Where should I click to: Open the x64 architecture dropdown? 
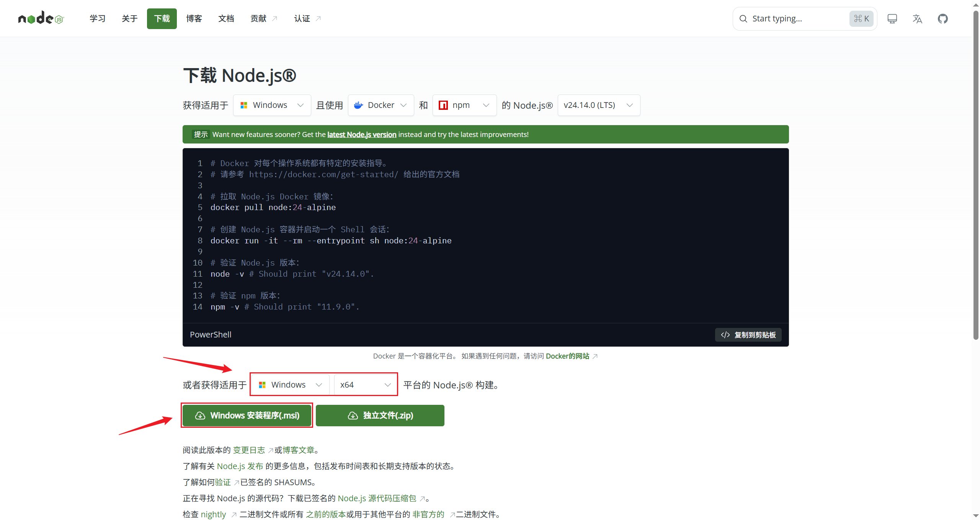365,385
